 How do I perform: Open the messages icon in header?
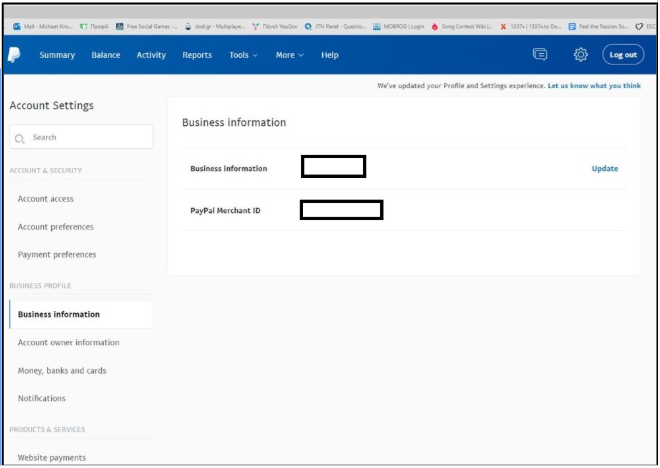point(540,54)
